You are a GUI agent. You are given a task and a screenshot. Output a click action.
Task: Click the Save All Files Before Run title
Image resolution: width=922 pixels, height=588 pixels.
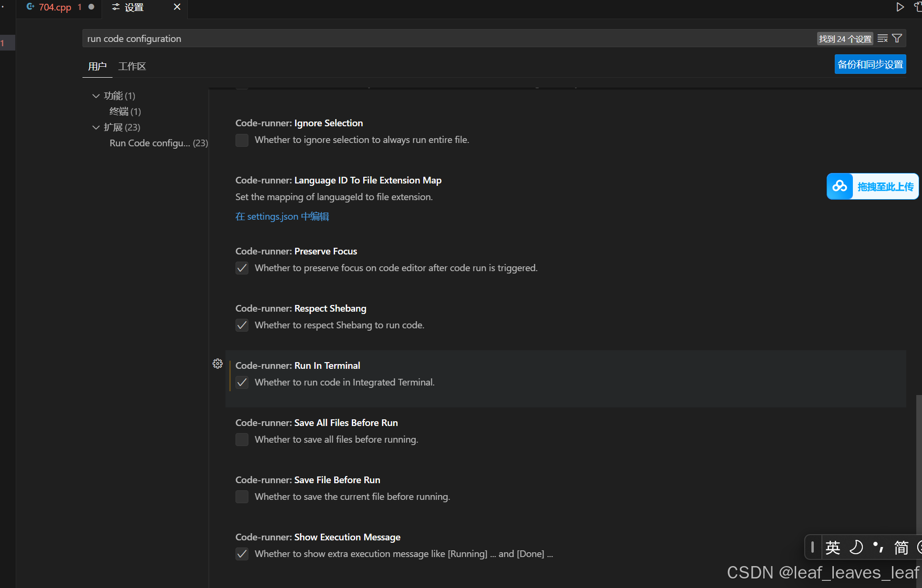click(346, 423)
